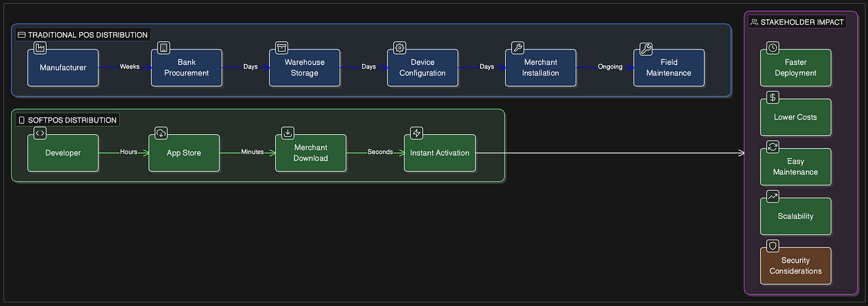Click the 'TRADITIONAL POS DISTRIBUTION' group title
Image resolution: width=868 pixels, height=306 pixels.
87,35
